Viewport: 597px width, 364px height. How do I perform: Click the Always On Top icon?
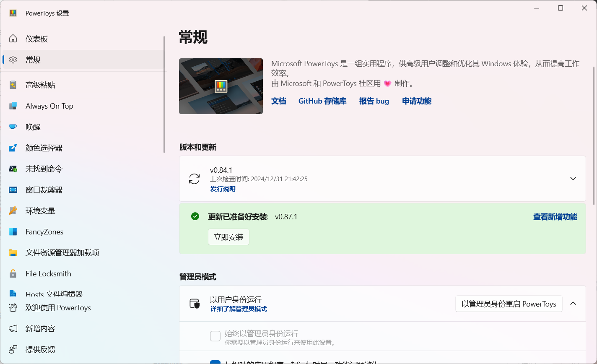[13, 106]
